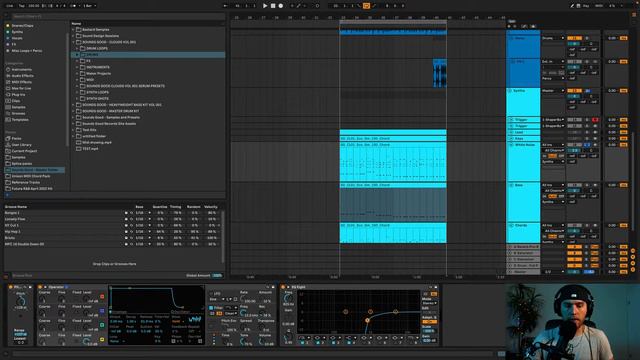Select the Grooves browser category
Screen dimensions: 640x360
pyautogui.click(x=18, y=113)
